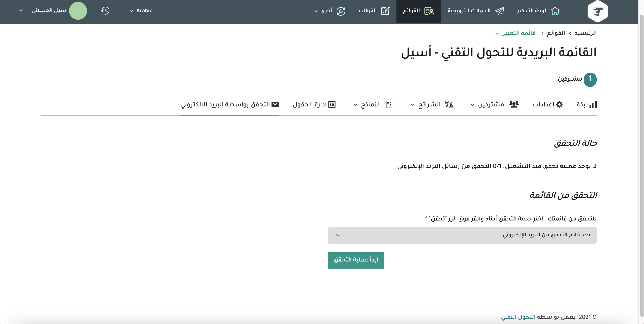This screenshot has width=644, height=324.
Task: Click the dashboard home icon
Action: click(x=555, y=11)
